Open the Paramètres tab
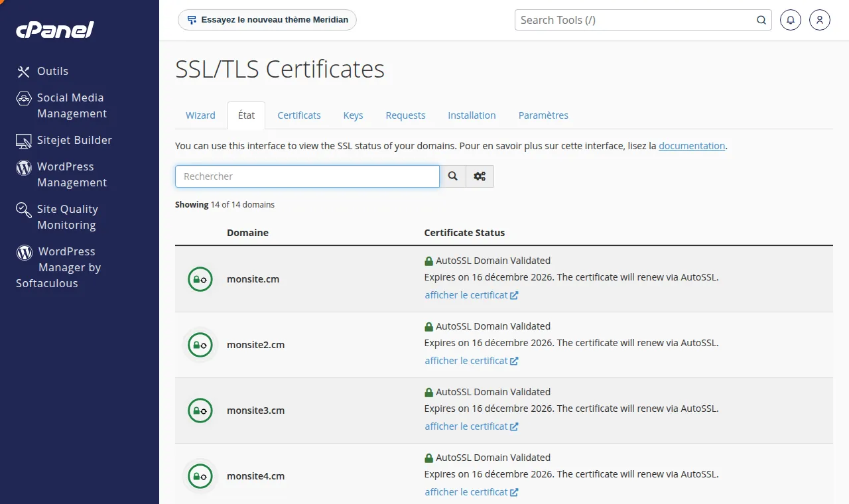849x504 pixels. pyautogui.click(x=543, y=115)
